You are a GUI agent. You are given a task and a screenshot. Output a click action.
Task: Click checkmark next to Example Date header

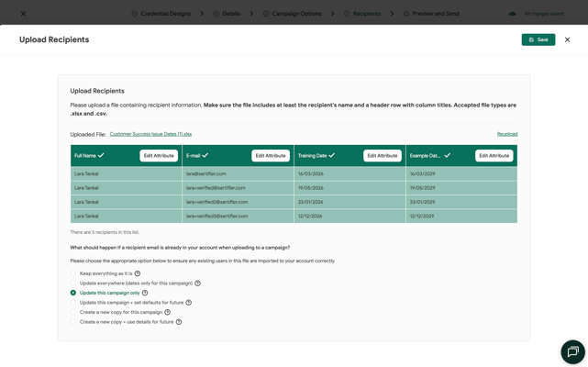(x=448, y=155)
